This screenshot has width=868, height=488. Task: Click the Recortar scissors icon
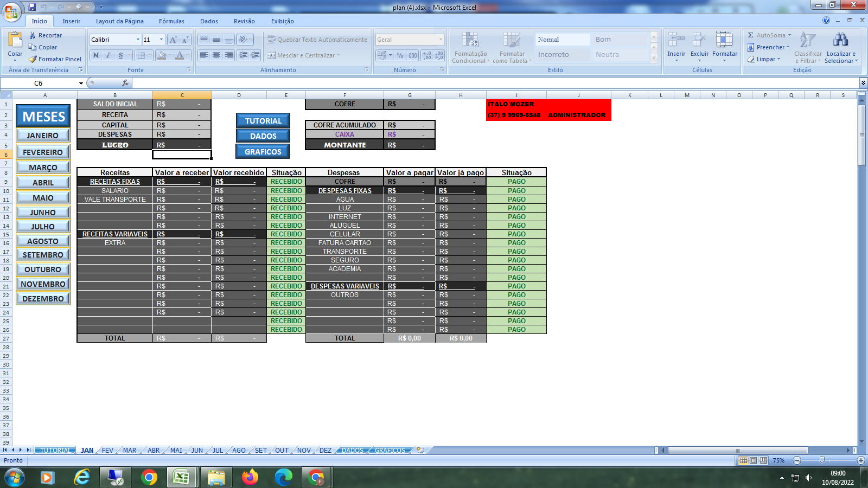(x=33, y=35)
